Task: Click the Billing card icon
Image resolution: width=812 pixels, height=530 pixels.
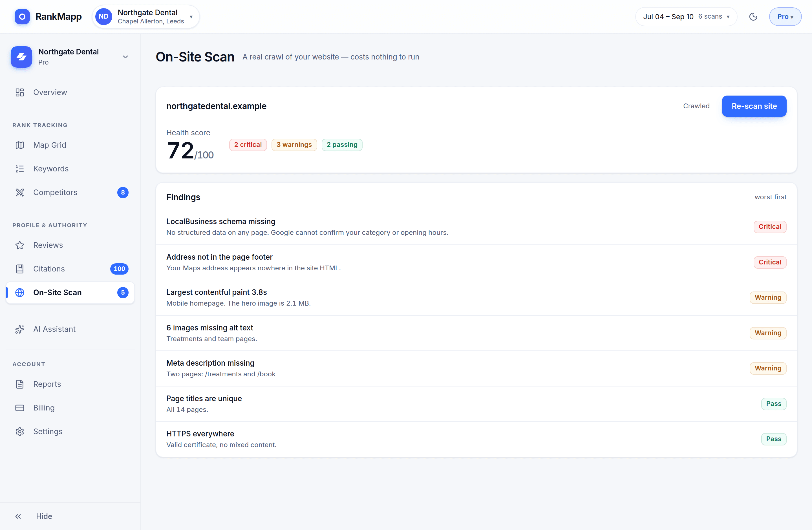Action: pos(20,408)
